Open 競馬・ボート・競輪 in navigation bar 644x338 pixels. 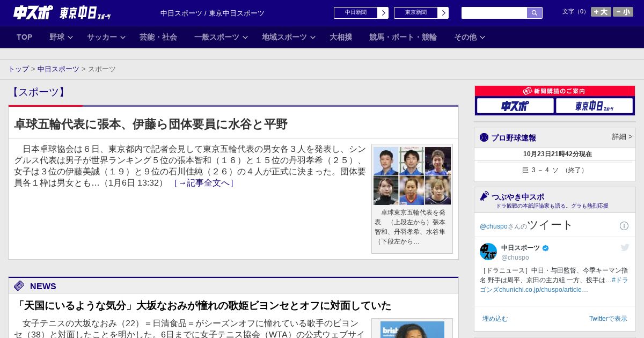pyautogui.click(x=403, y=37)
